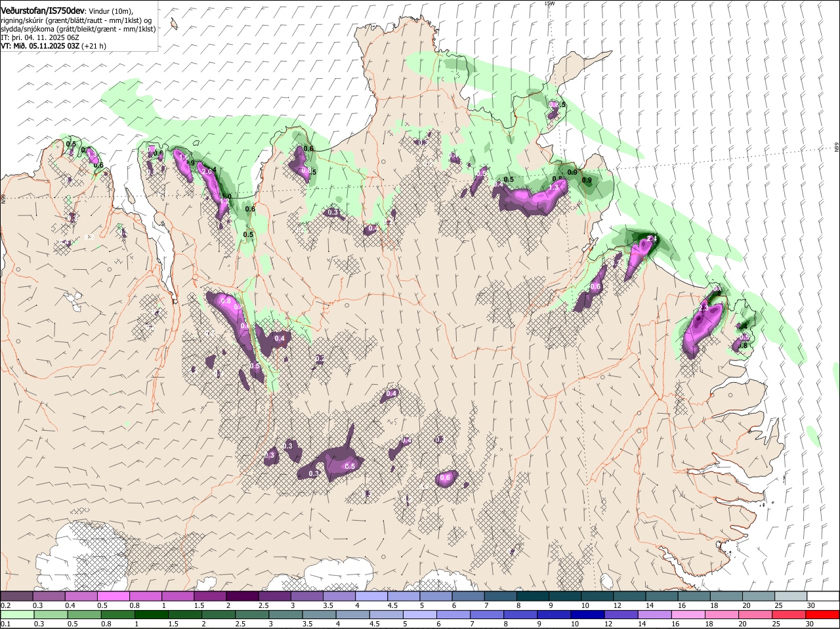Click the 'IT: þri. 04. 11. 2025 06Z' line

(x=39, y=37)
